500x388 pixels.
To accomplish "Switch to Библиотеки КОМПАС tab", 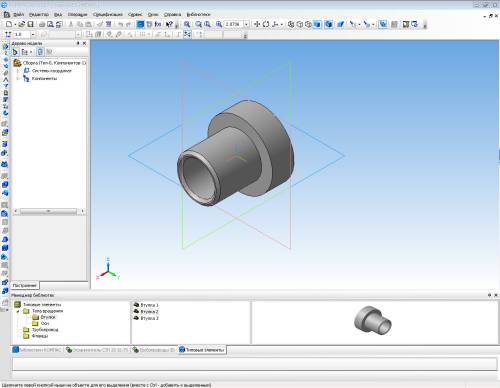I will click(37, 350).
